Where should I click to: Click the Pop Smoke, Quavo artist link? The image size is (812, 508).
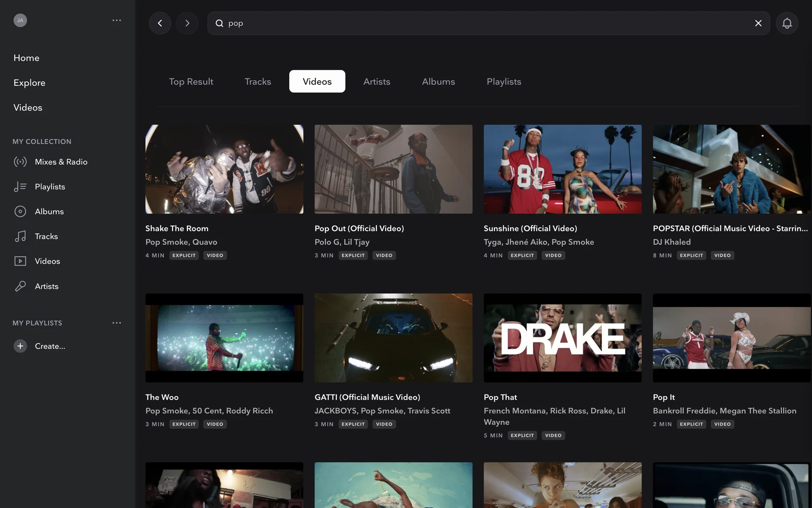point(181,242)
